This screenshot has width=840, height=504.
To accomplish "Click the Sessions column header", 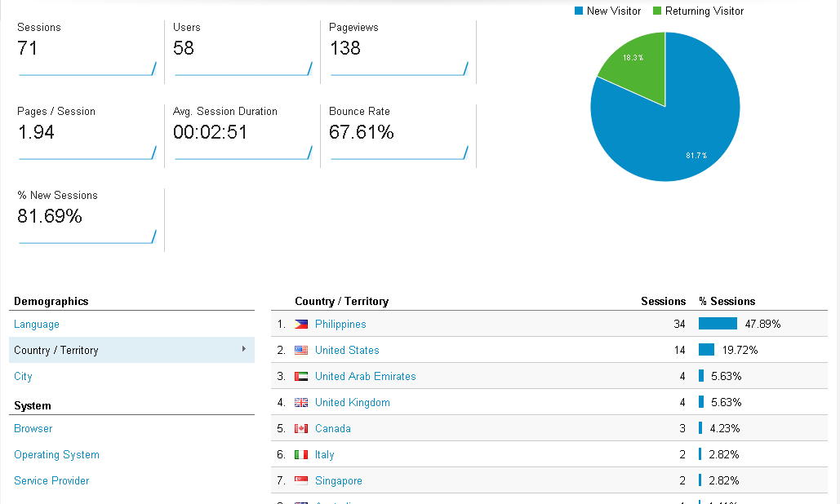I will point(663,301).
